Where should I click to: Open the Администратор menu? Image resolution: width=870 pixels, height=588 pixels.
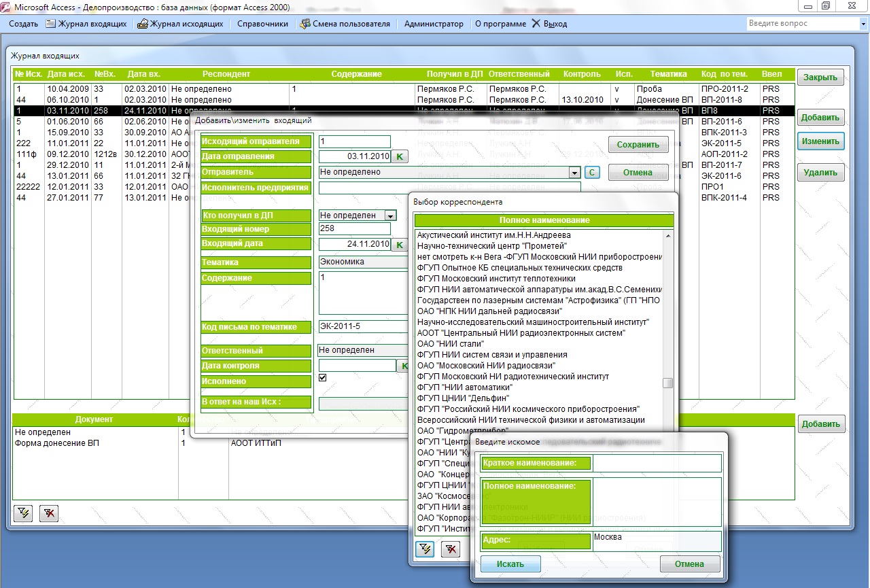point(434,24)
